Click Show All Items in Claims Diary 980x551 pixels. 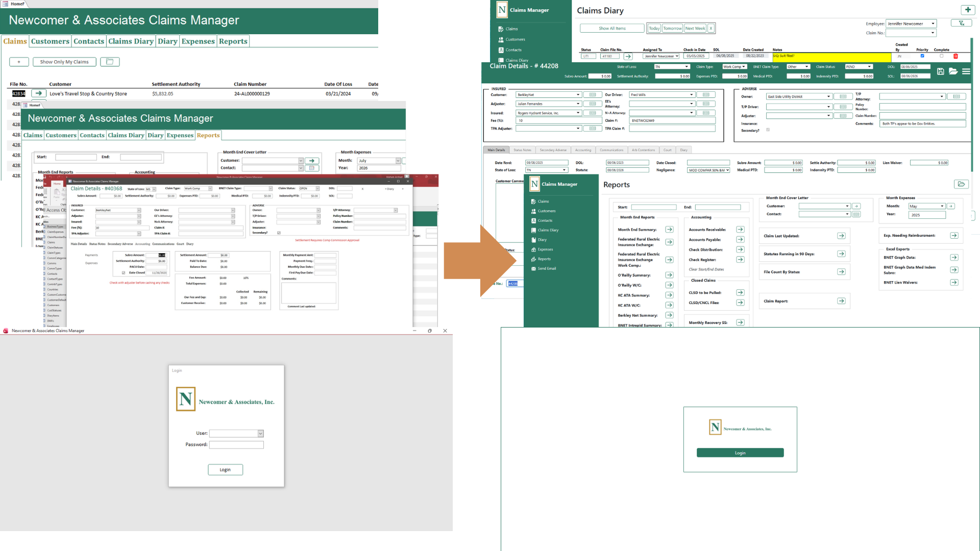click(x=612, y=29)
